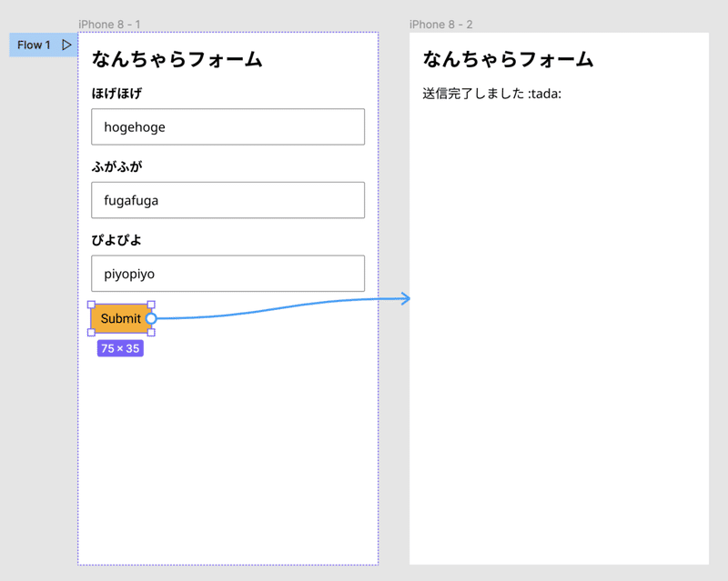Screen dimensions: 728x581
Task: Select the iPhone 8 - 2 frame title
Action: [x=440, y=25]
